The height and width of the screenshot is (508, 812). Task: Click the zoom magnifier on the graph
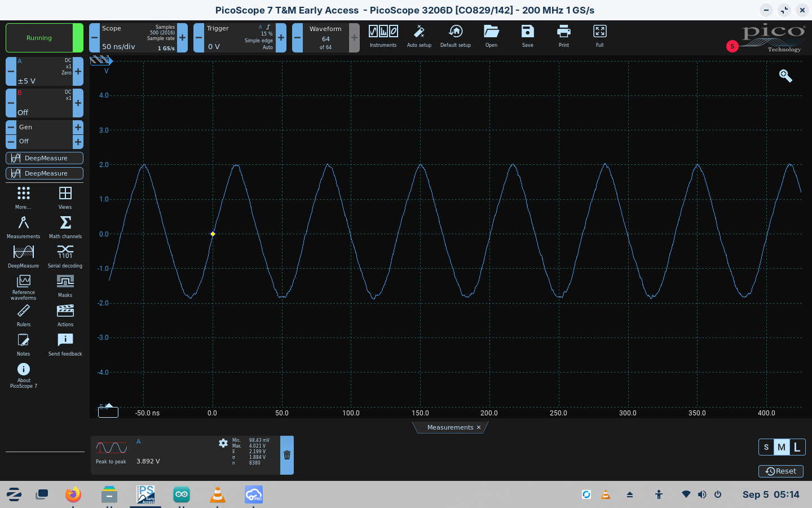coord(785,76)
